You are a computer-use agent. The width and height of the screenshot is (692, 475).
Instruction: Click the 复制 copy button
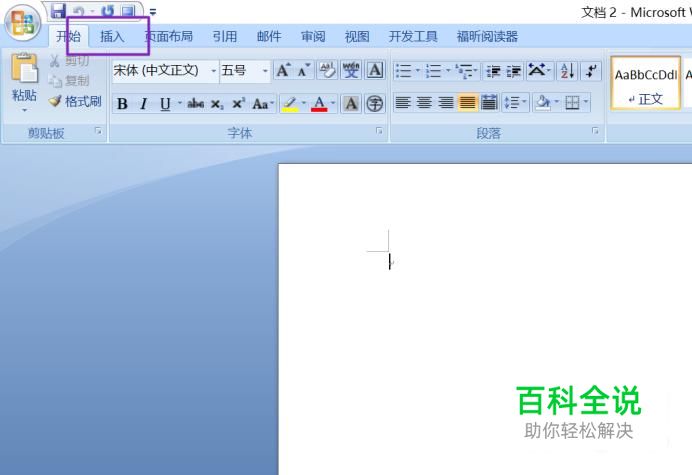[69, 81]
